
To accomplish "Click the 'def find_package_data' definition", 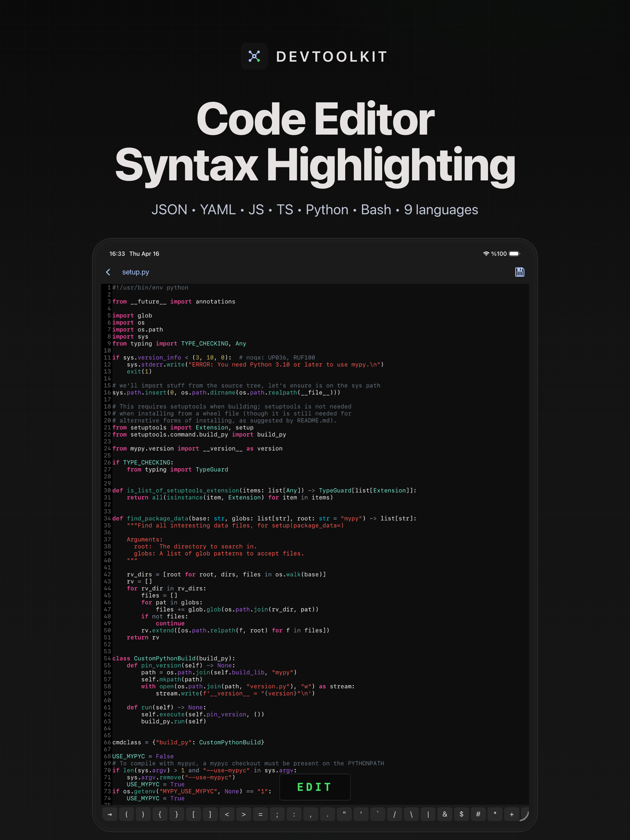I will (264, 518).
